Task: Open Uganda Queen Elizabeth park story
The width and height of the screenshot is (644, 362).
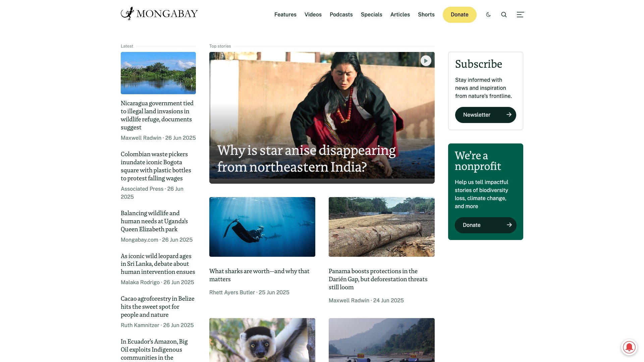Action: pyautogui.click(x=154, y=221)
